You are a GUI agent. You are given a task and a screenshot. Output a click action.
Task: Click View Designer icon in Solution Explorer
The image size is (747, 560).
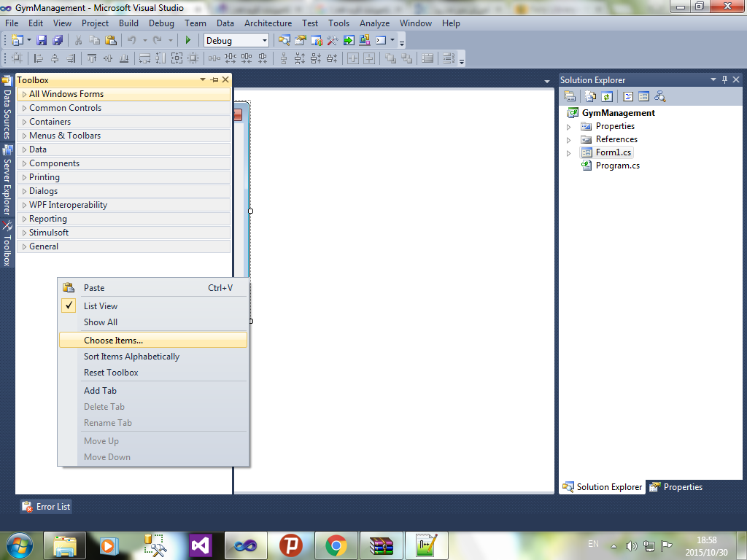(x=643, y=96)
